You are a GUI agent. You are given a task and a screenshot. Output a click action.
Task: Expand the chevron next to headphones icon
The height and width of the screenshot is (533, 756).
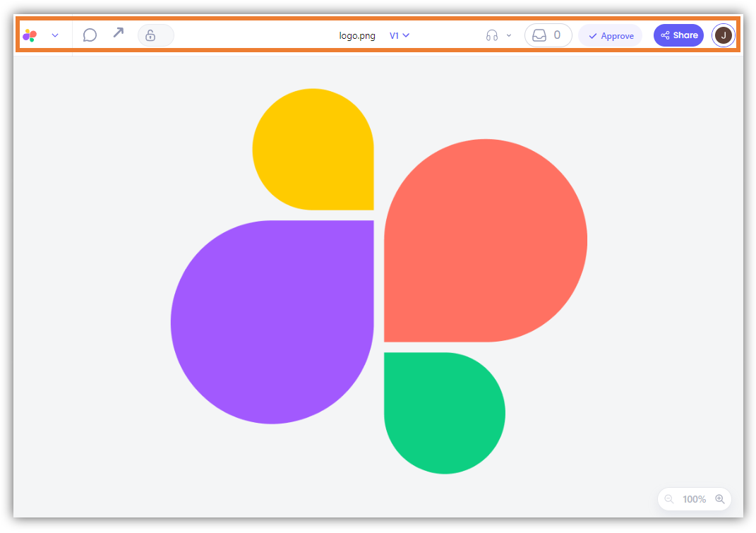click(x=509, y=35)
